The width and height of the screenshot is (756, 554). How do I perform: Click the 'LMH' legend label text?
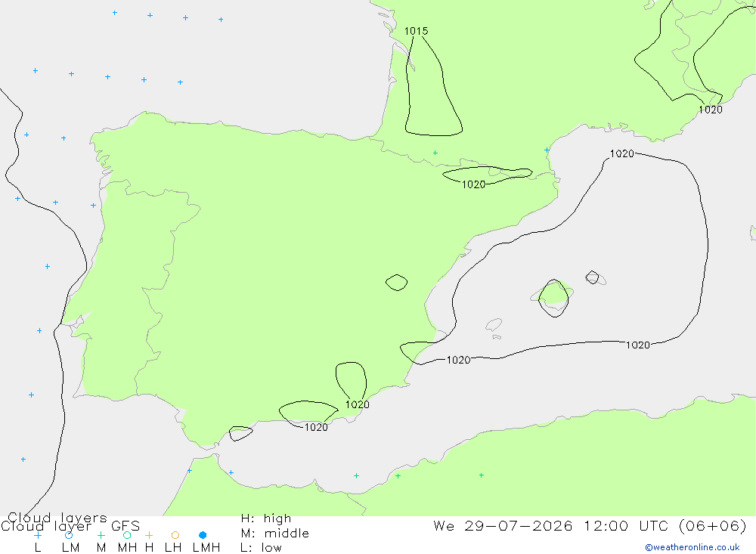[206, 548]
